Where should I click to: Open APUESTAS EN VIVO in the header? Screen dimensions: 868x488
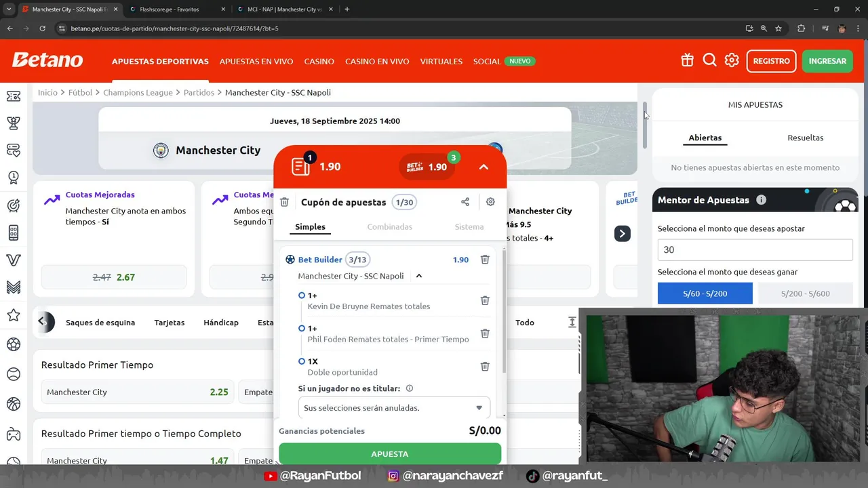tap(256, 61)
